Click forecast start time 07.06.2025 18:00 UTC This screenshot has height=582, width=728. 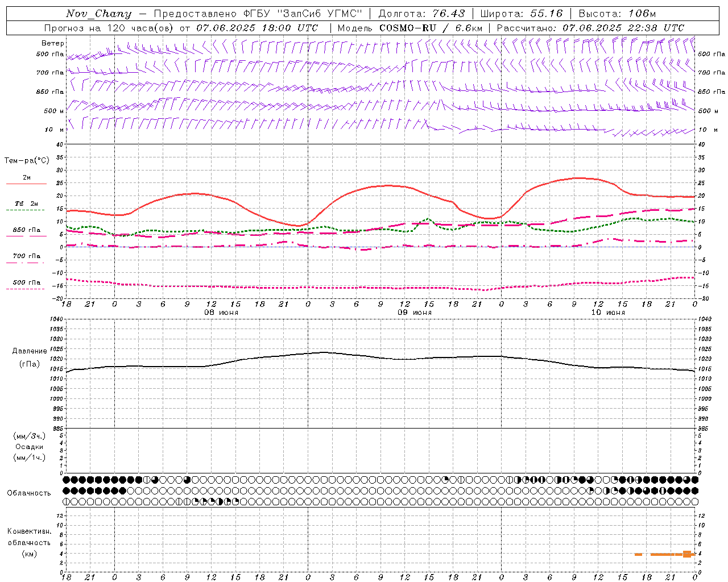pyautogui.click(x=257, y=28)
